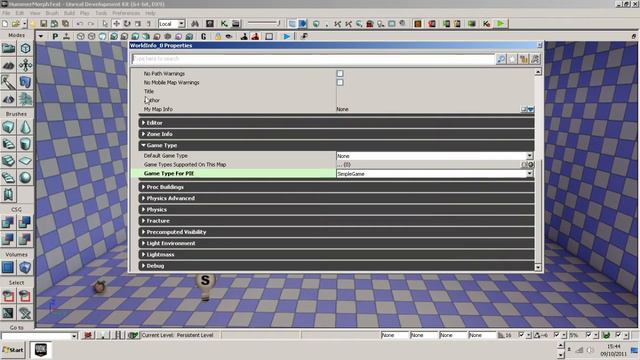The height and width of the screenshot is (360, 640).
Task: Adjust the camera speed slider in toolbar
Action: 264,24
